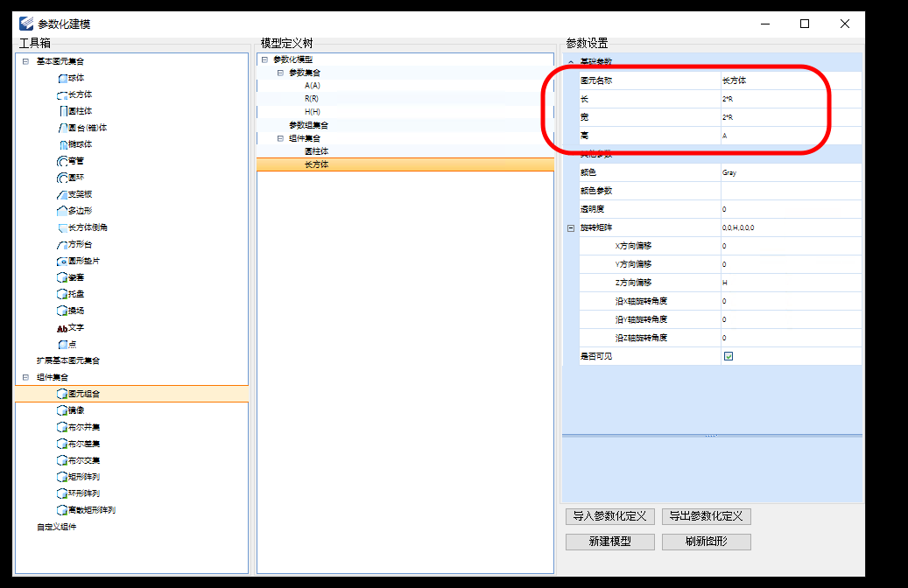The height and width of the screenshot is (588, 908).
Task: Edit the 透明度 value field
Action: 791,209
